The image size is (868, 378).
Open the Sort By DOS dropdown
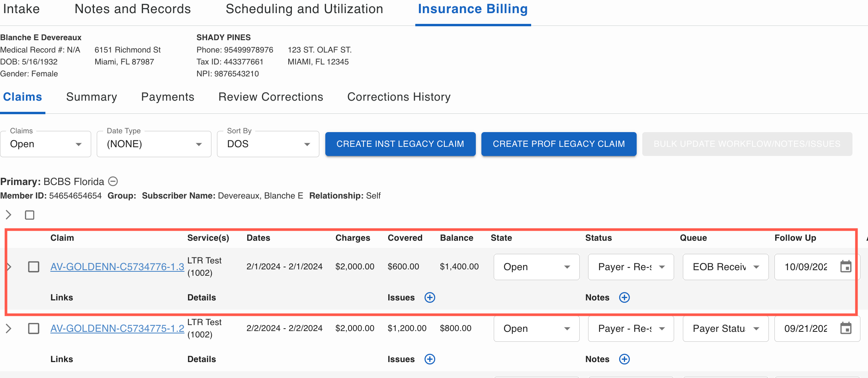tap(268, 144)
